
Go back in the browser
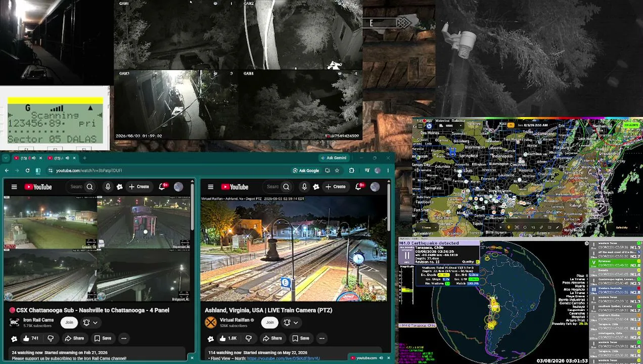click(x=7, y=170)
